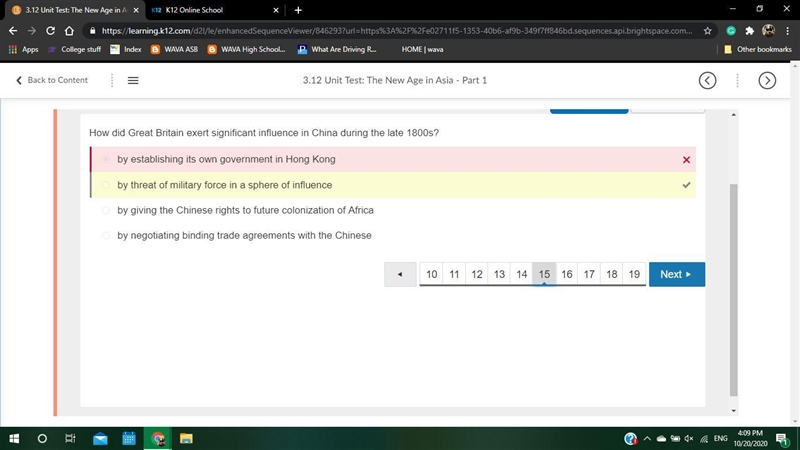Jump to question 14
800x450 pixels.
[x=521, y=274]
